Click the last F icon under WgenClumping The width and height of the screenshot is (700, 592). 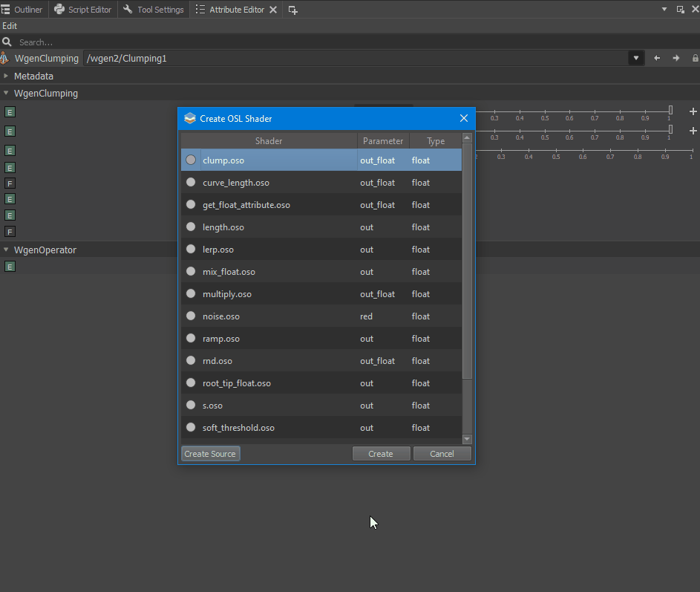pyautogui.click(x=10, y=232)
